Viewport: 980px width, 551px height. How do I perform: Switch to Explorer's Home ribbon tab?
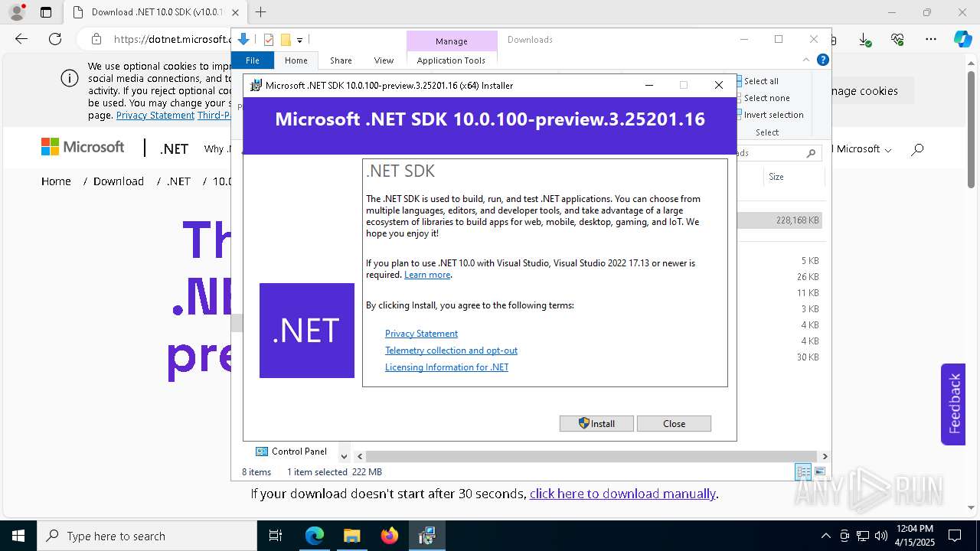(x=296, y=60)
